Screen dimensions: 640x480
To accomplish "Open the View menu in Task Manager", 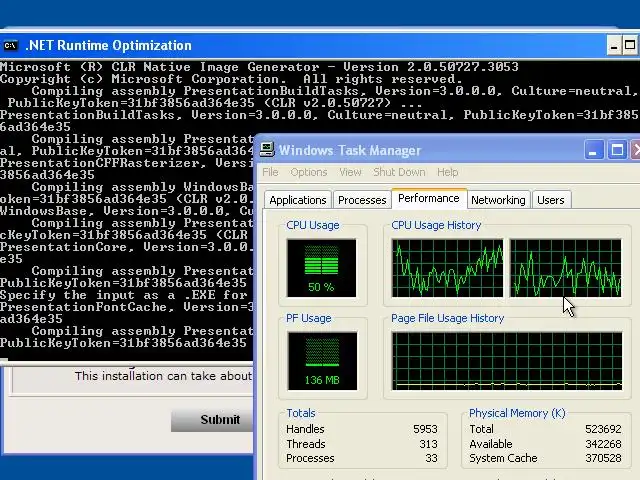I will click(x=350, y=172).
